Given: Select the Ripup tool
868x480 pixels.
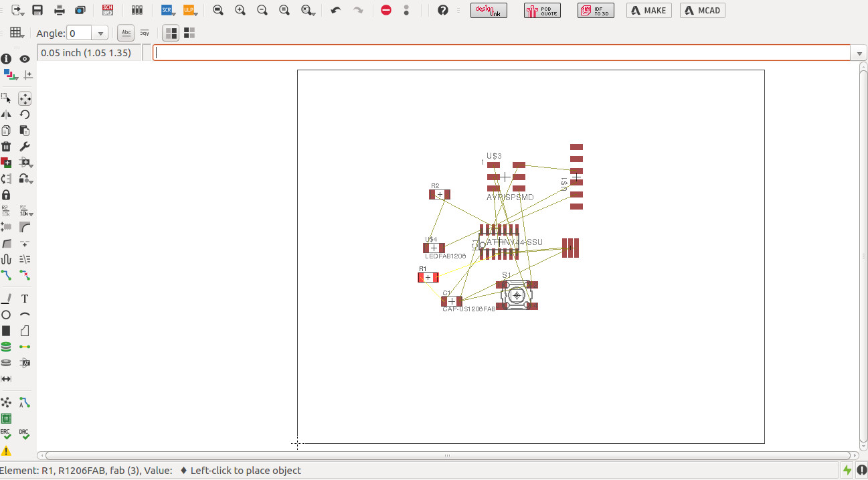Looking at the screenshot, I should 25,275.
